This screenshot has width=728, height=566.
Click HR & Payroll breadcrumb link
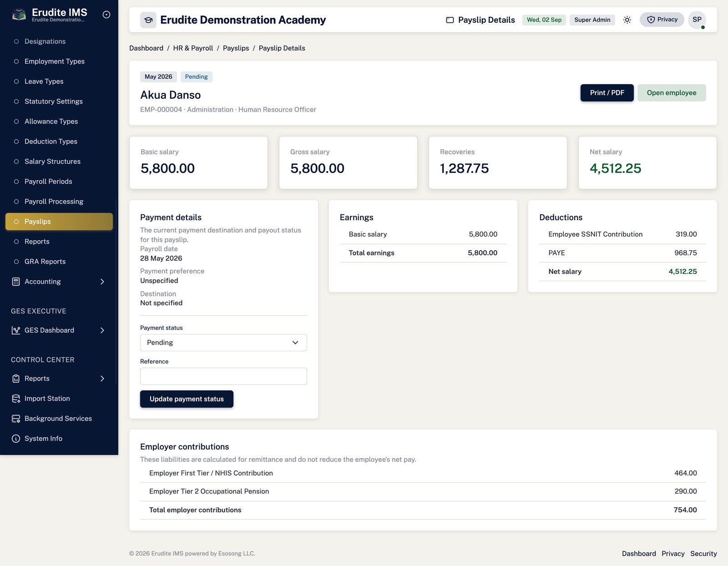[x=193, y=48]
